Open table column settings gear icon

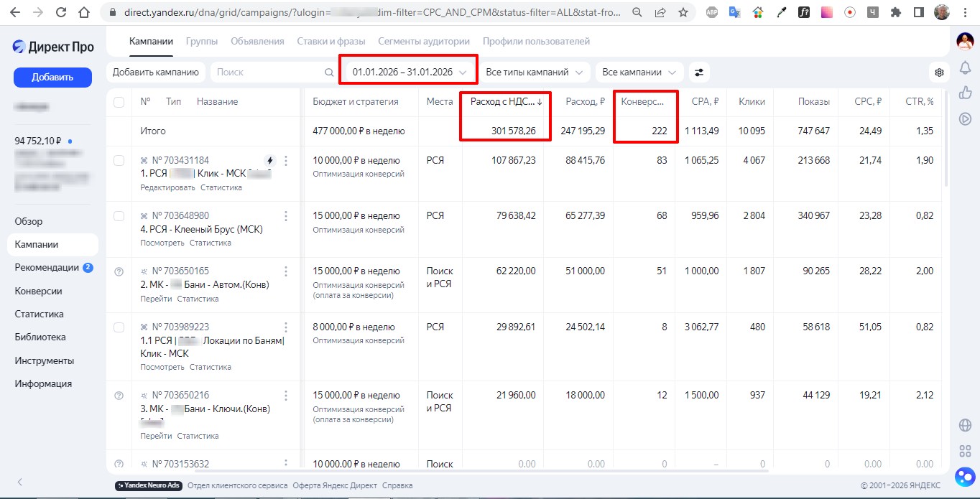pos(939,73)
